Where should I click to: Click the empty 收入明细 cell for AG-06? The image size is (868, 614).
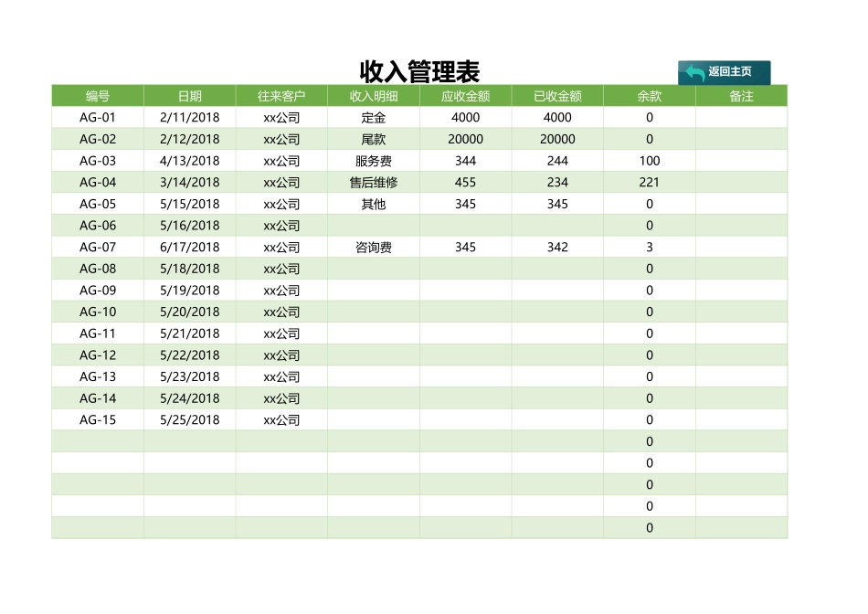click(374, 226)
